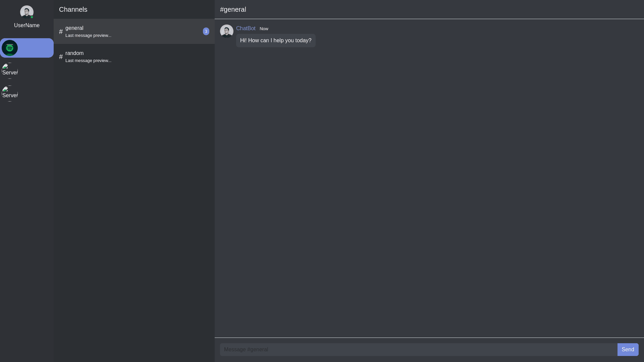This screenshot has height=362, width=644.
Task: Click the UserName label
Action: 27,25
